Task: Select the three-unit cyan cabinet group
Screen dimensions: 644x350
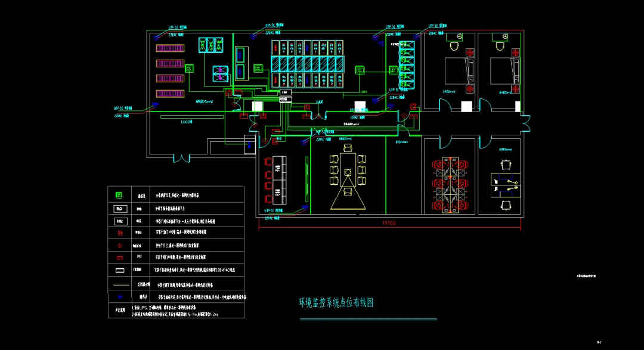Action: click(210, 45)
